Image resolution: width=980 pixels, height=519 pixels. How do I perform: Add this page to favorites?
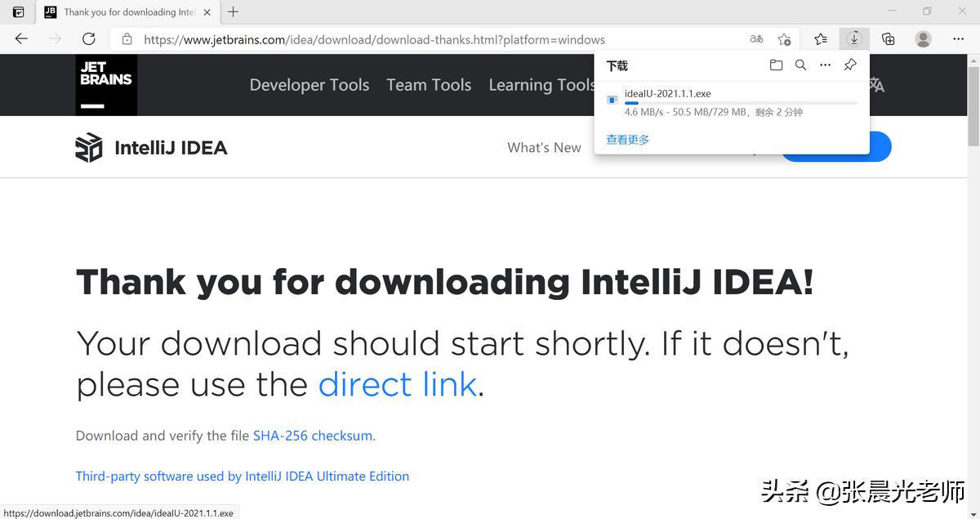[x=784, y=39]
